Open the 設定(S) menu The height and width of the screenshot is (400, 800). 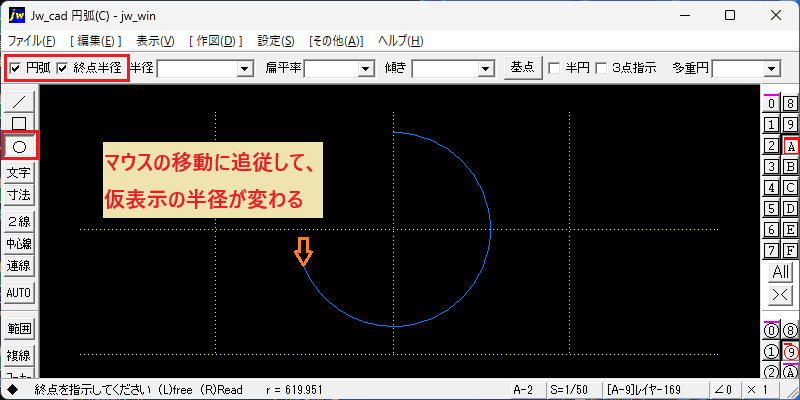click(x=276, y=41)
